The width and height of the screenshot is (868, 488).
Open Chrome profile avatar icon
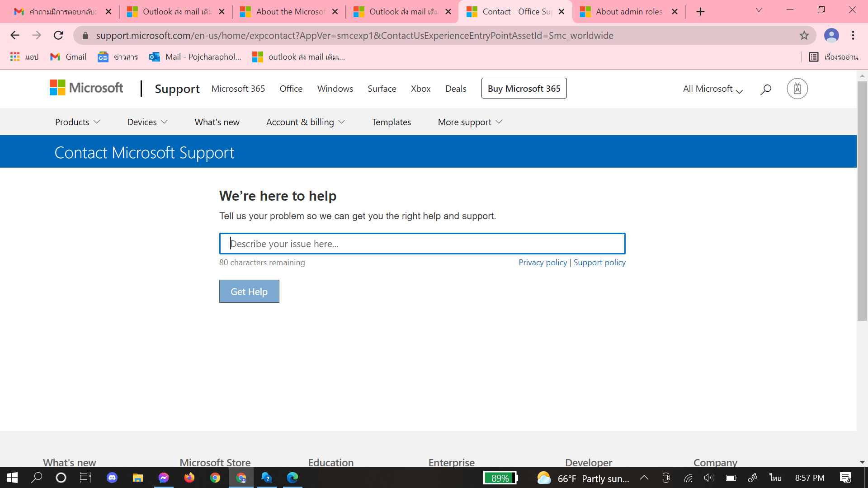coord(831,35)
